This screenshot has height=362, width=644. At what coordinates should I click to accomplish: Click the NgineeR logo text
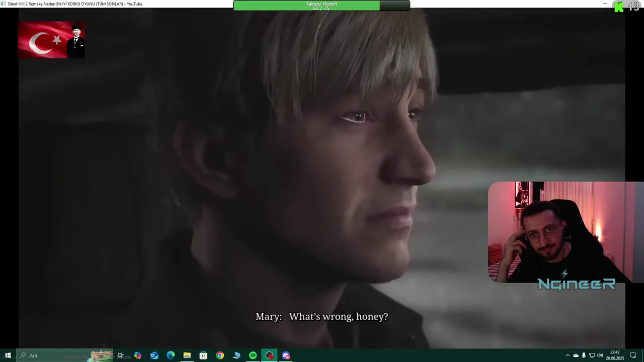[577, 284]
